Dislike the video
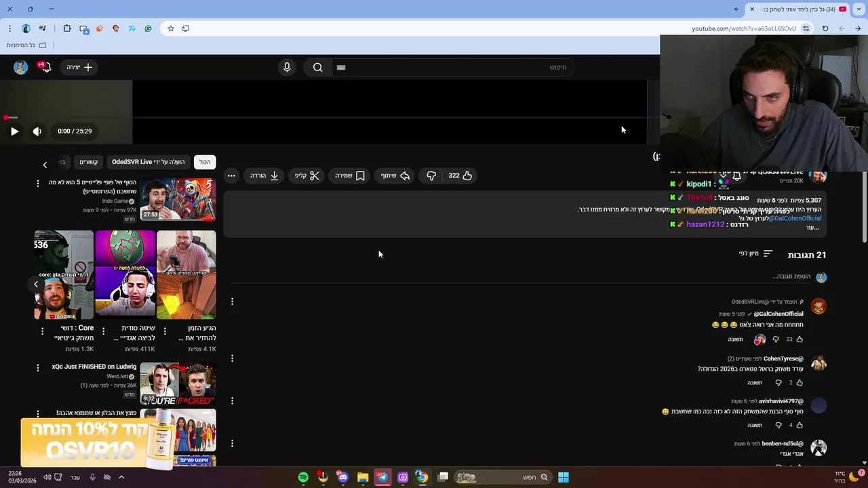The height and width of the screenshot is (488, 868). coord(431,176)
